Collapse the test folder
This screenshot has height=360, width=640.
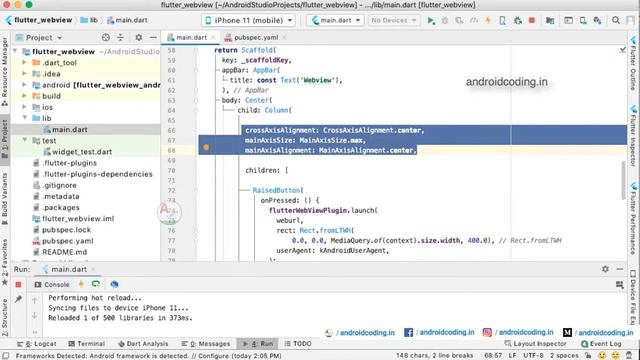point(24,140)
